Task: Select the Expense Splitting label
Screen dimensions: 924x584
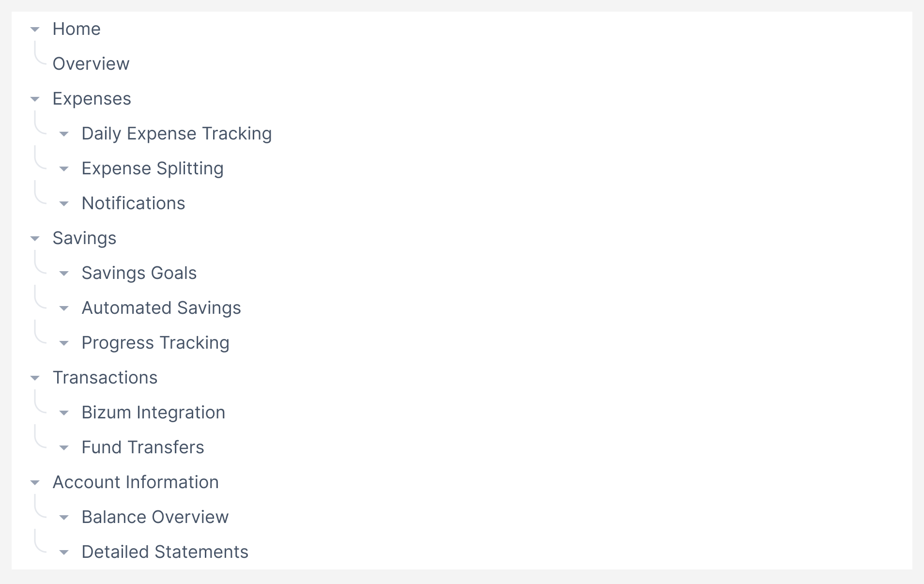Action: coord(153,169)
